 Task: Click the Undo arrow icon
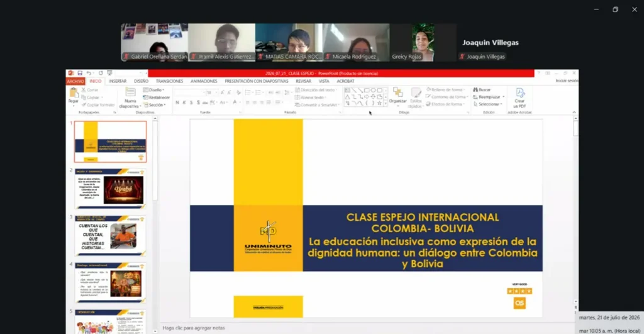pyautogui.click(x=89, y=73)
